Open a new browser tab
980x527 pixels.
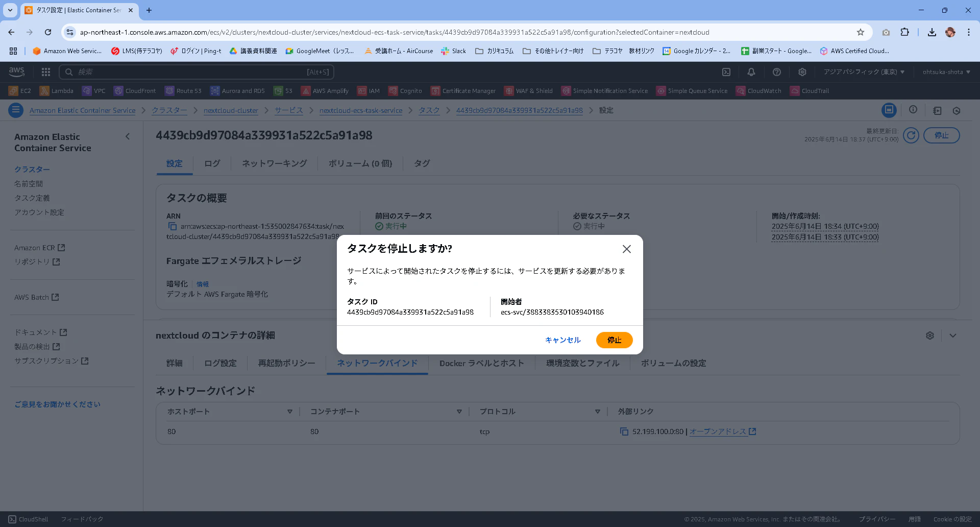pyautogui.click(x=149, y=10)
